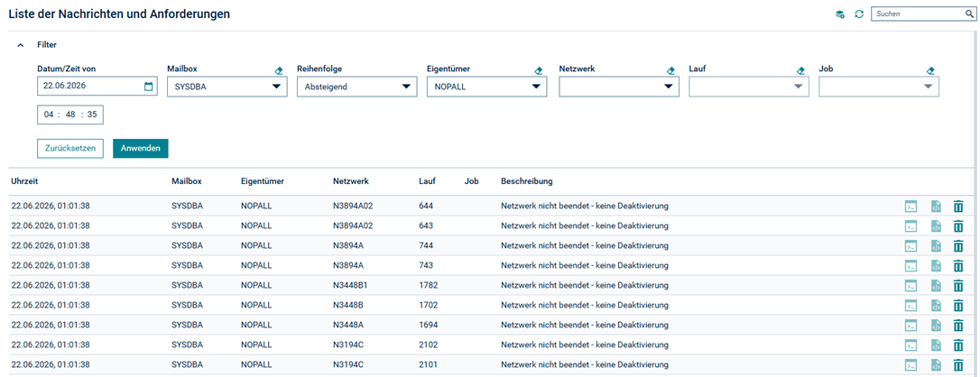This screenshot has height=377, width=980.
Task: Select description text in run 643 row
Action: [x=585, y=226]
